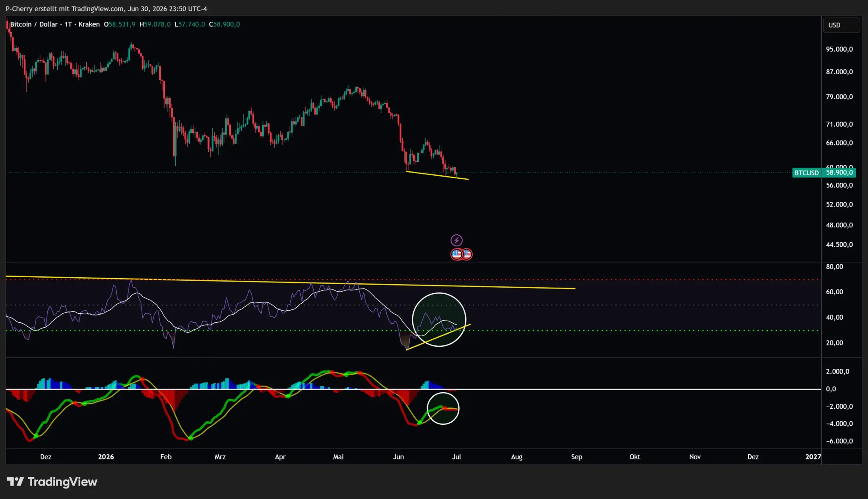Click the 80,00 RSI scale label

834,267
